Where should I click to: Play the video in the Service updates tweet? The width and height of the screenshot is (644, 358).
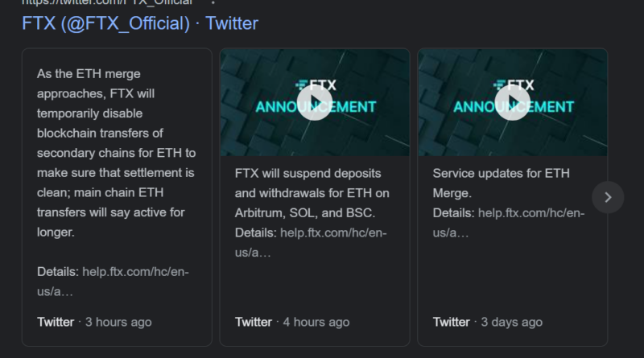[512, 102]
